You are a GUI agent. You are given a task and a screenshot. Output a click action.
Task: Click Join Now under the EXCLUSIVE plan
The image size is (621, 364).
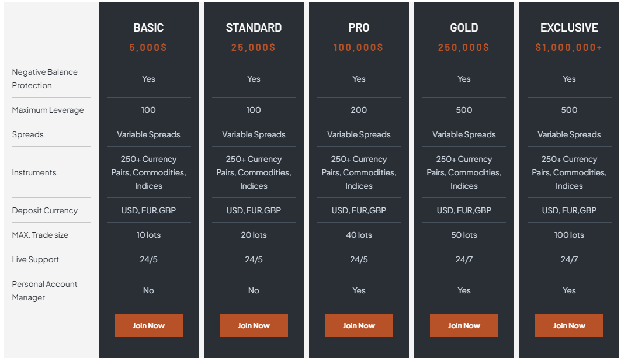pyautogui.click(x=569, y=325)
